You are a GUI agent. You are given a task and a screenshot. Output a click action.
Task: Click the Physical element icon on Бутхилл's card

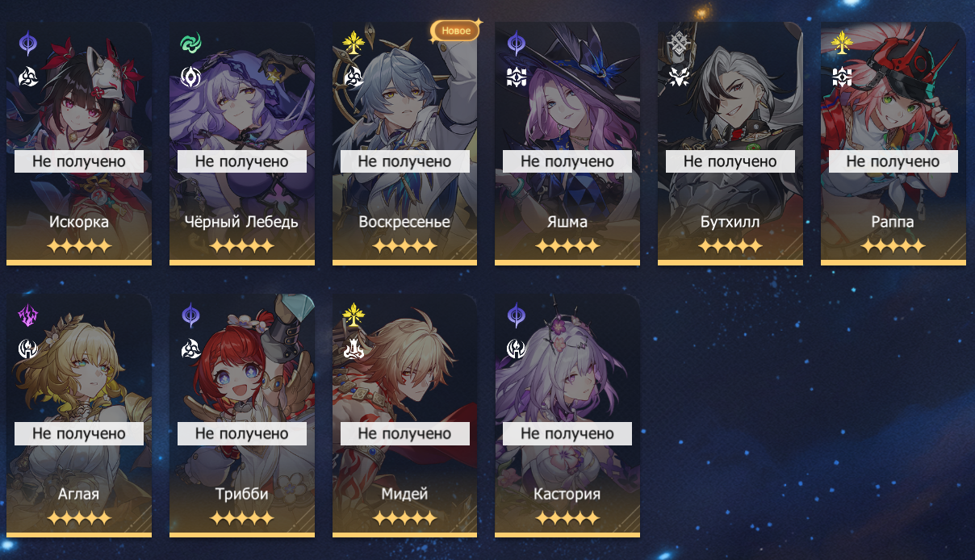tap(680, 44)
